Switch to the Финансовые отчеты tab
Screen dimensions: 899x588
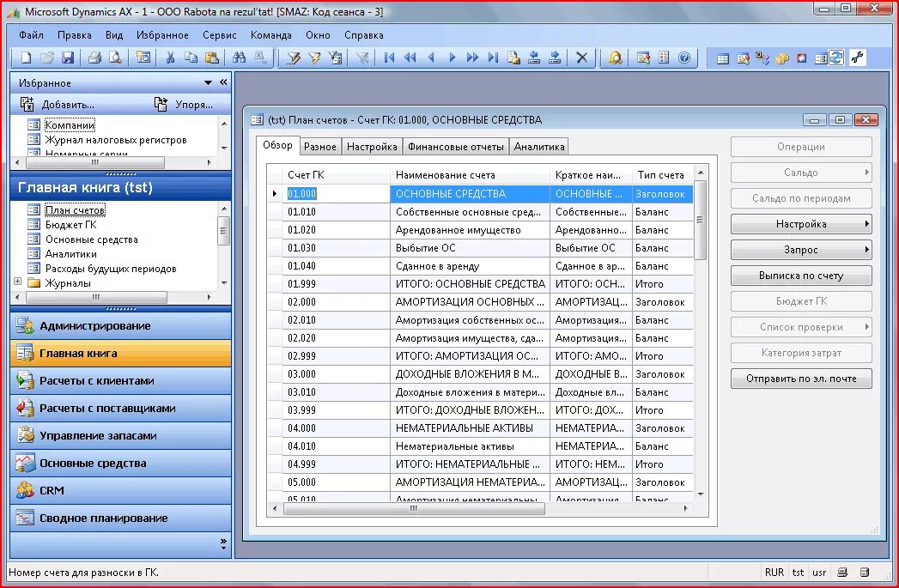456,147
